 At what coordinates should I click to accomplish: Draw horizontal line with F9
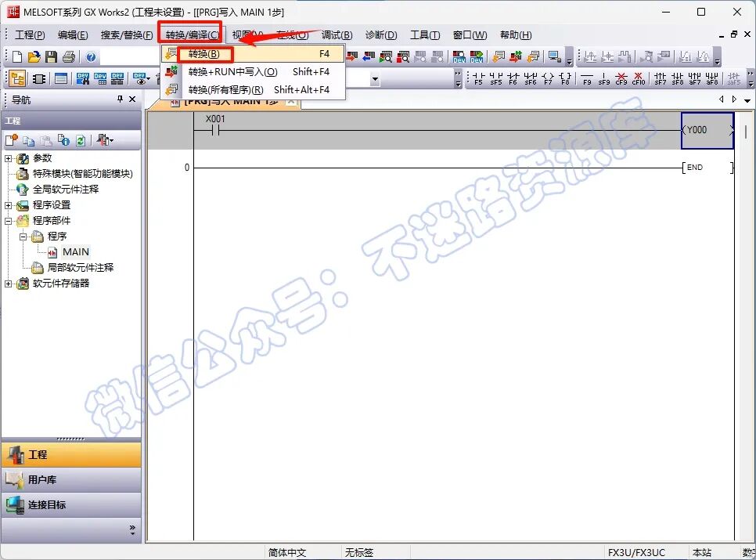[587, 78]
